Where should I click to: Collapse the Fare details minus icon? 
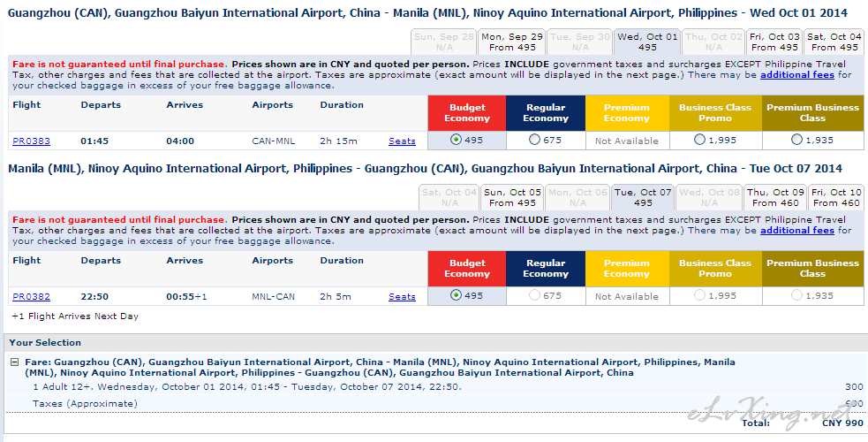[x=14, y=362]
